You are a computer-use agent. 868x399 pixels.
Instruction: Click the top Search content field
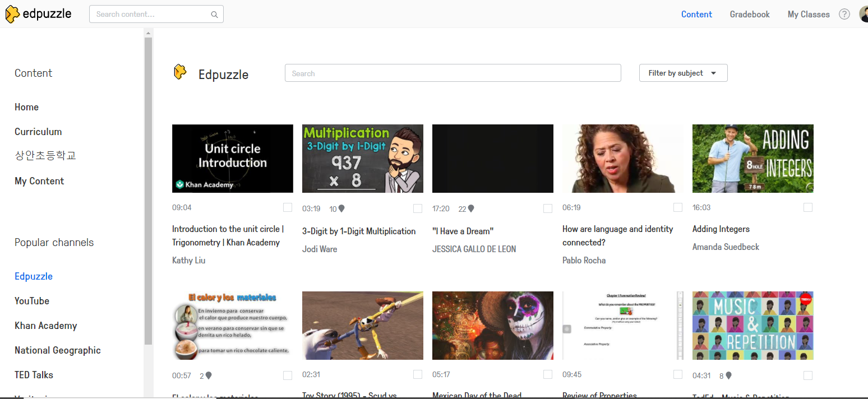pos(156,15)
